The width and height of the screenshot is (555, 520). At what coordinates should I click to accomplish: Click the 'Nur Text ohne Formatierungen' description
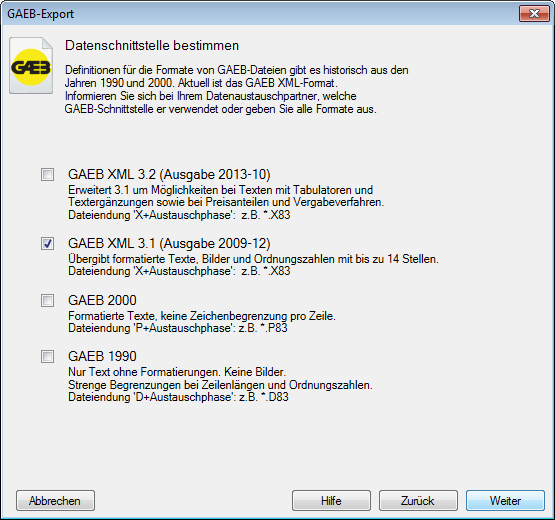[177, 372]
